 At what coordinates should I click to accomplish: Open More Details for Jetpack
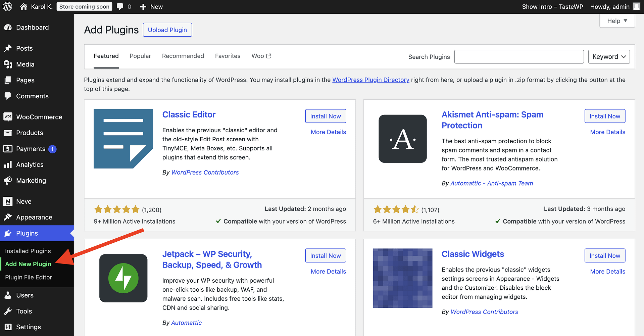(328, 272)
